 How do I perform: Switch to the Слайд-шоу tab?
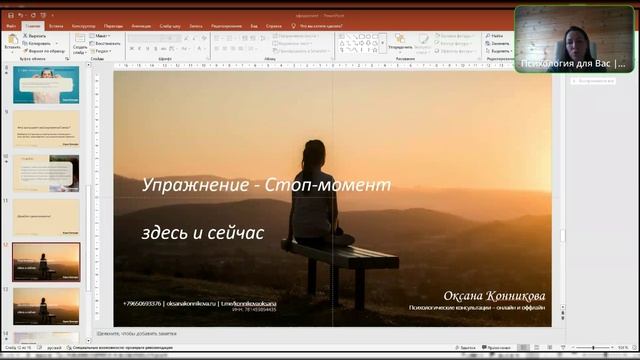click(x=170, y=26)
